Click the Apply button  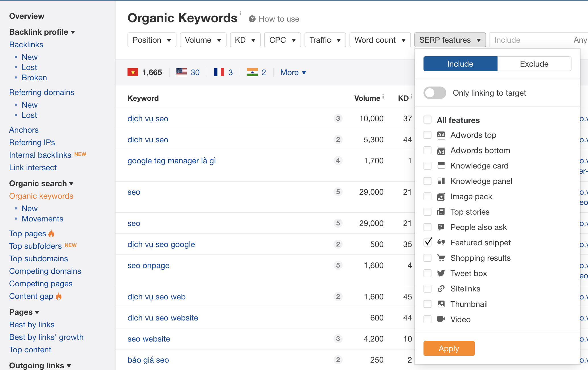(x=449, y=348)
